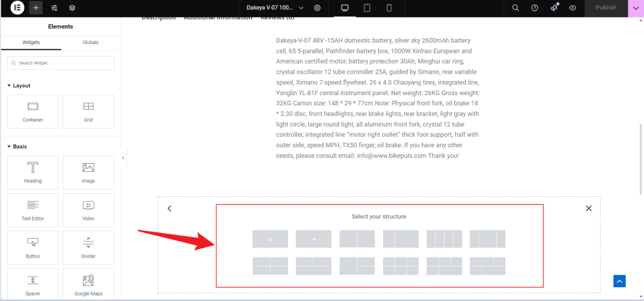Open What's New notifications icon
Screen dimensions: 644x301
tap(553, 8)
